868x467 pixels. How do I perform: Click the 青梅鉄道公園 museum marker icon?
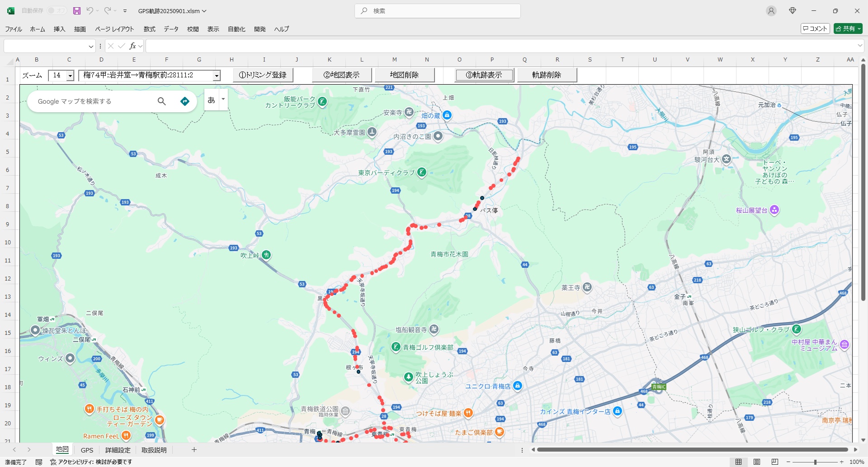pos(345,411)
